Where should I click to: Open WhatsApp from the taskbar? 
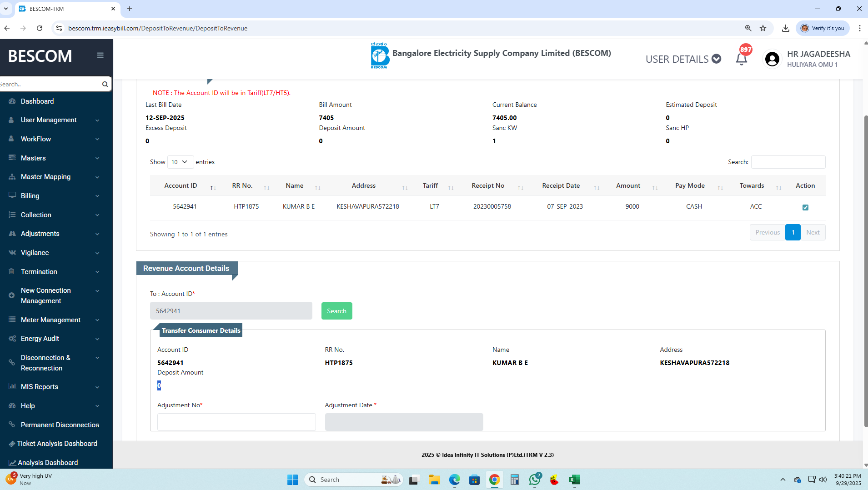pyautogui.click(x=534, y=480)
